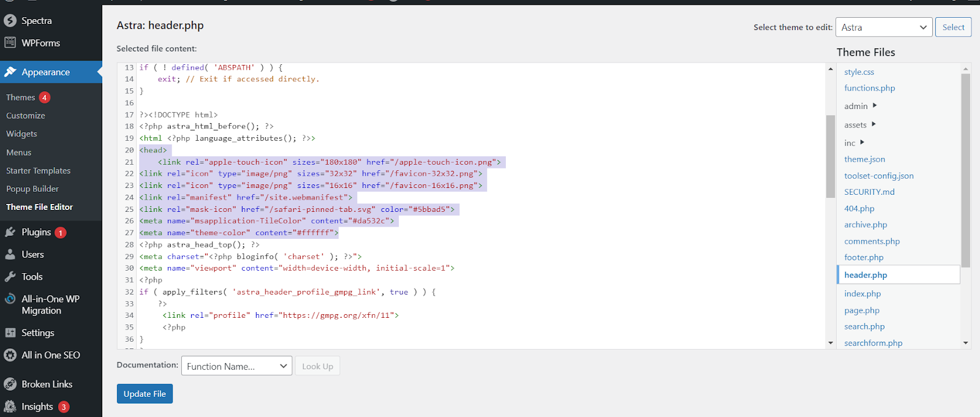This screenshot has width=980, height=417.
Task: Open theme.json theme file
Action: pos(864,159)
